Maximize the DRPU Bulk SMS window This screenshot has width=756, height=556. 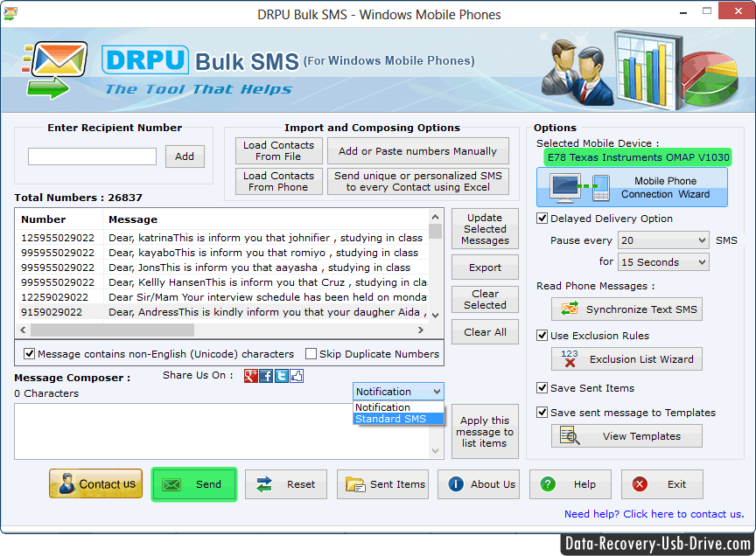pyautogui.click(x=707, y=10)
